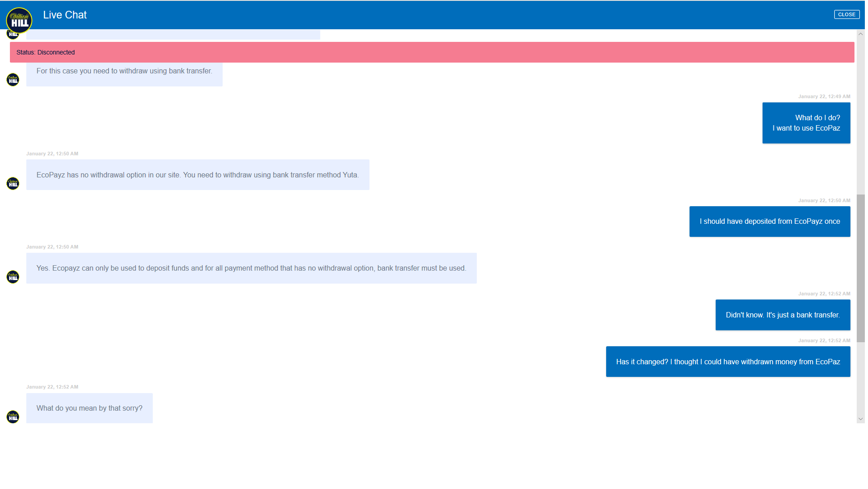Click 'EcoPayz has no withdrawal option' agent message
The width and height of the screenshot is (868, 489).
tap(197, 175)
